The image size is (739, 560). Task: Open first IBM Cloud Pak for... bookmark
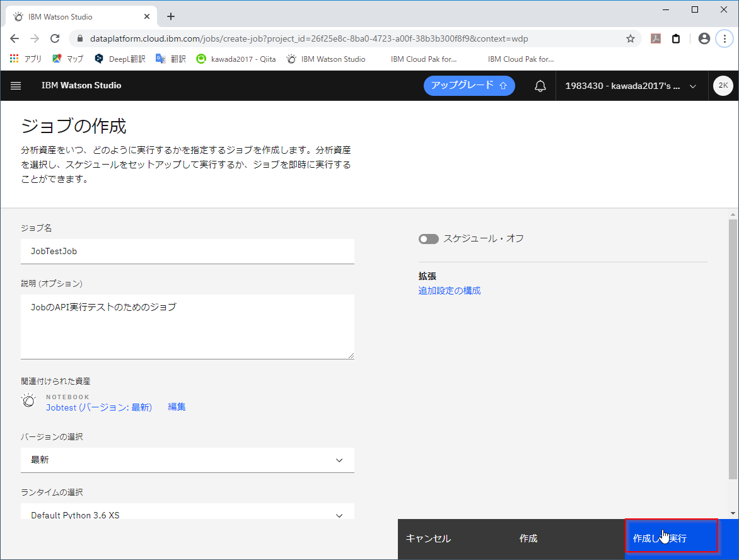[x=423, y=59]
